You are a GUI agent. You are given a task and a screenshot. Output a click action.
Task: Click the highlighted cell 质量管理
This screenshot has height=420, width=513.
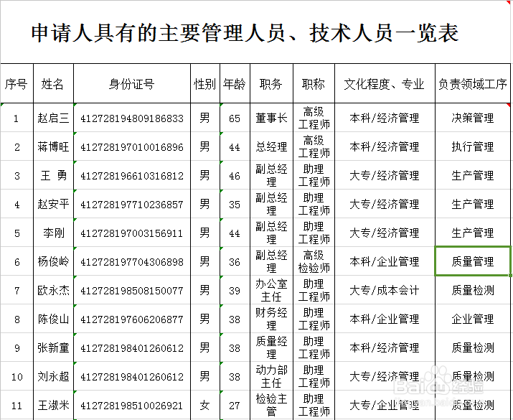point(473,261)
